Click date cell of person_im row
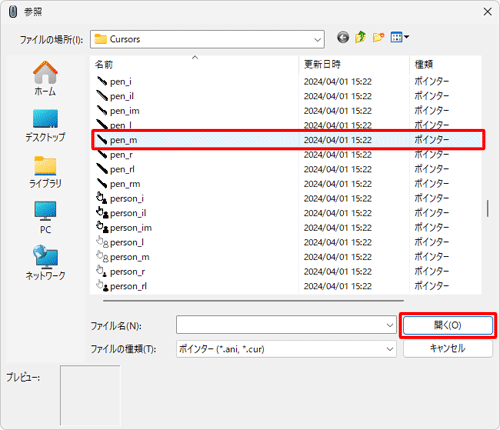 tap(338, 227)
